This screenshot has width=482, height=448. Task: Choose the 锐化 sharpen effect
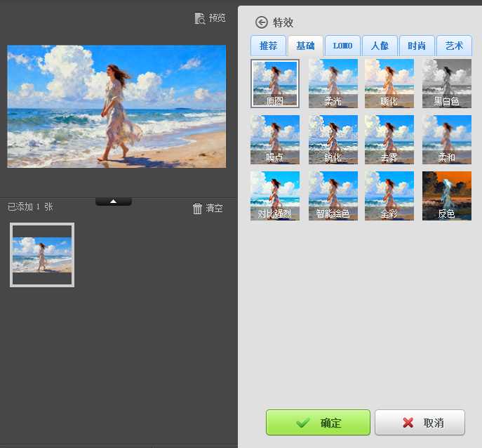coord(333,139)
